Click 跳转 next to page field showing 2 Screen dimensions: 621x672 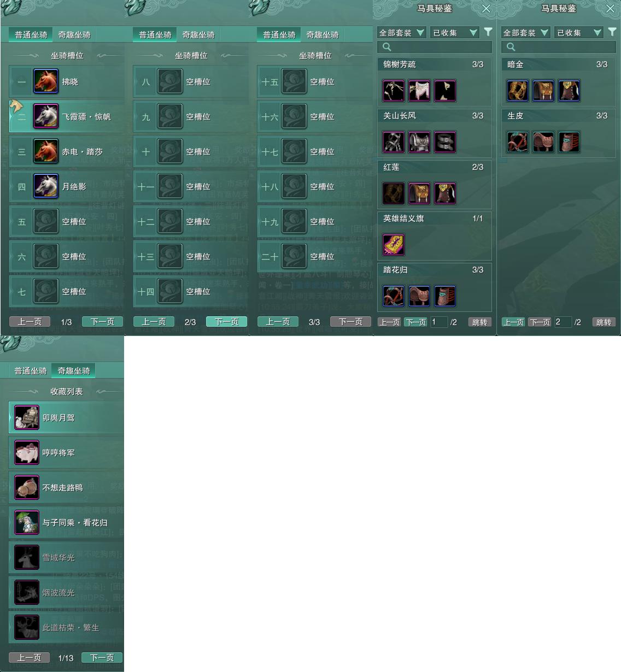tap(604, 322)
